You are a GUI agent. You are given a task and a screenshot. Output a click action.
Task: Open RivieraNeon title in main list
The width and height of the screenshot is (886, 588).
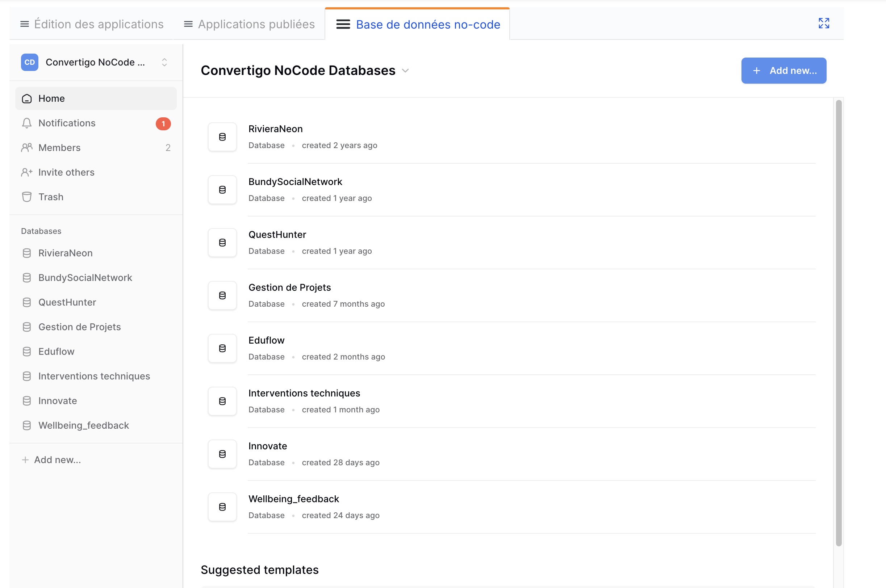click(275, 129)
